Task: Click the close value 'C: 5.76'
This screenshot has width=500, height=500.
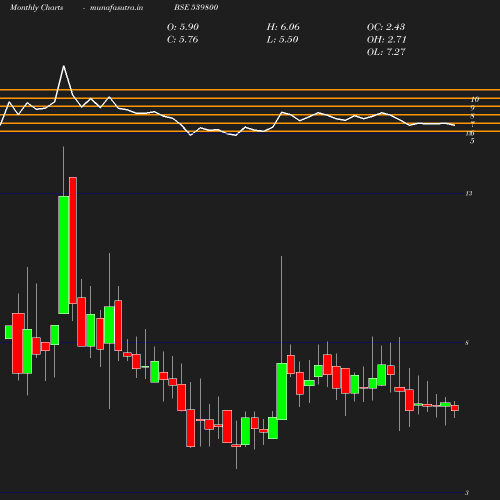Action: (x=182, y=39)
